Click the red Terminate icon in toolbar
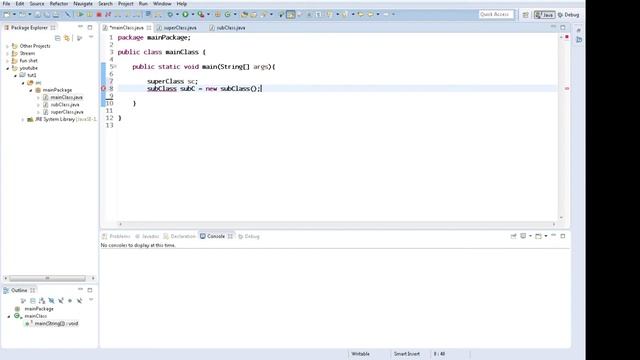 click(x=99, y=14)
